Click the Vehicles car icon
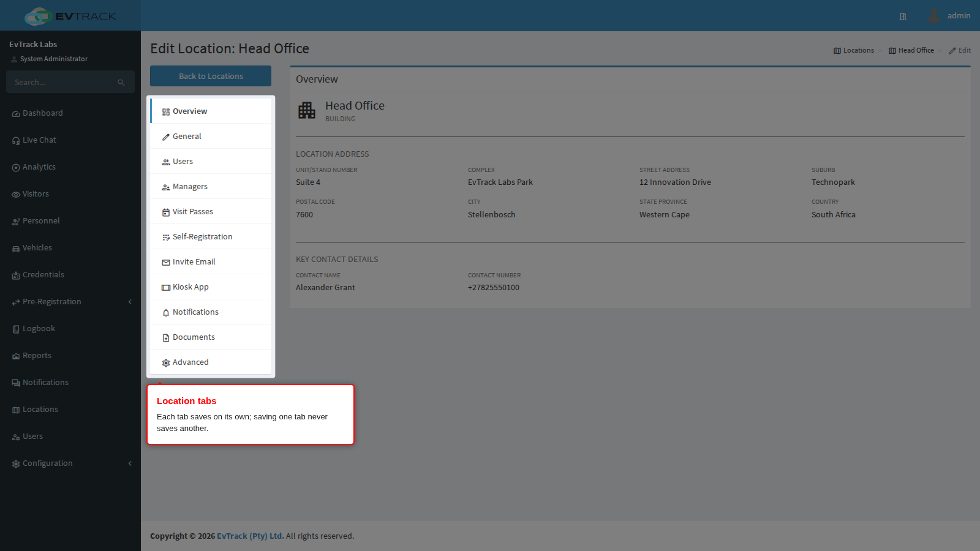The height and width of the screenshot is (551, 980). click(x=16, y=249)
